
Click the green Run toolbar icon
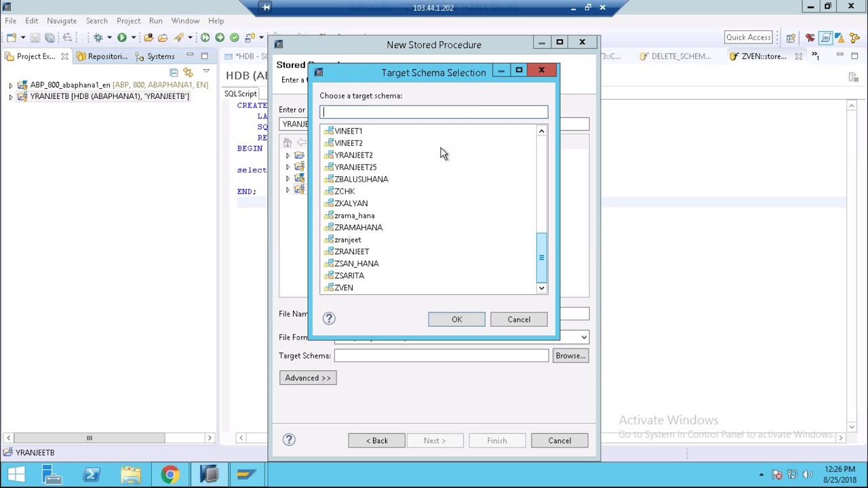(x=122, y=37)
